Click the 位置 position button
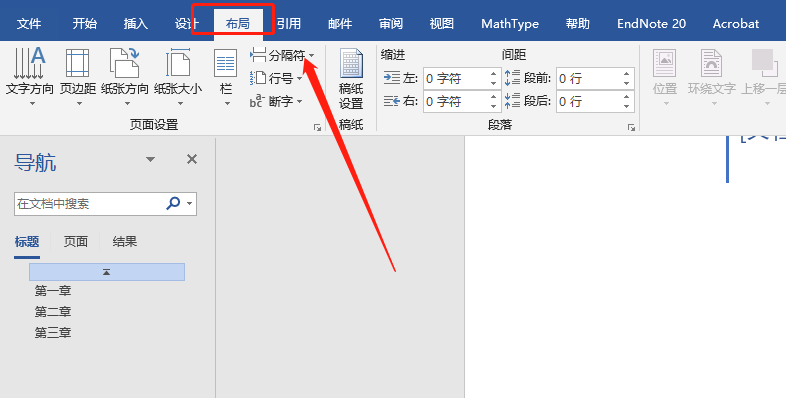 (665, 77)
